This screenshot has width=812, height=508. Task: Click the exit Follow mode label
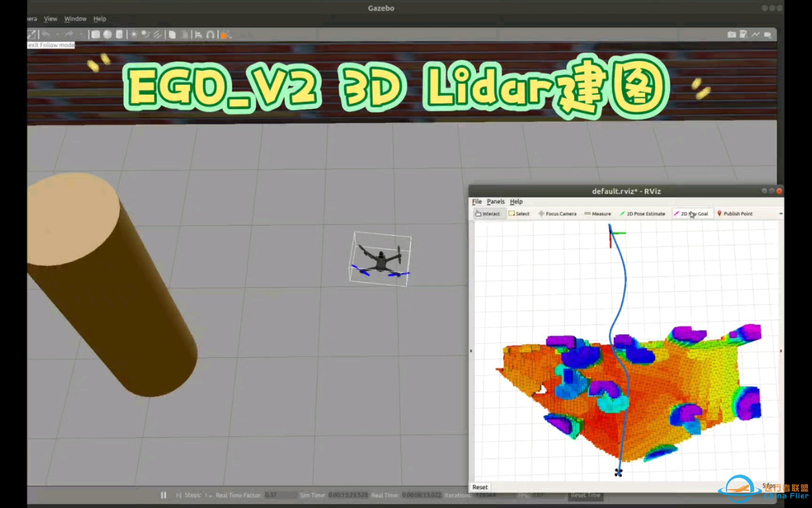coord(51,45)
